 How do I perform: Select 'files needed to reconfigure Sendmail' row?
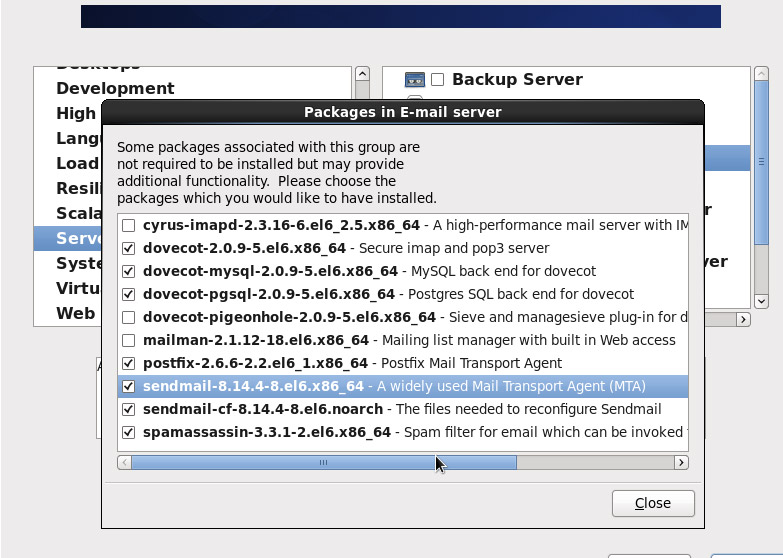[x=403, y=409]
